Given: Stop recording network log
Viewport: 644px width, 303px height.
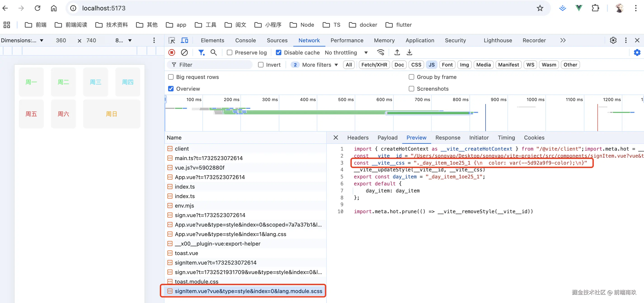Looking at the screenshot, I should click(x=172, y=52).
